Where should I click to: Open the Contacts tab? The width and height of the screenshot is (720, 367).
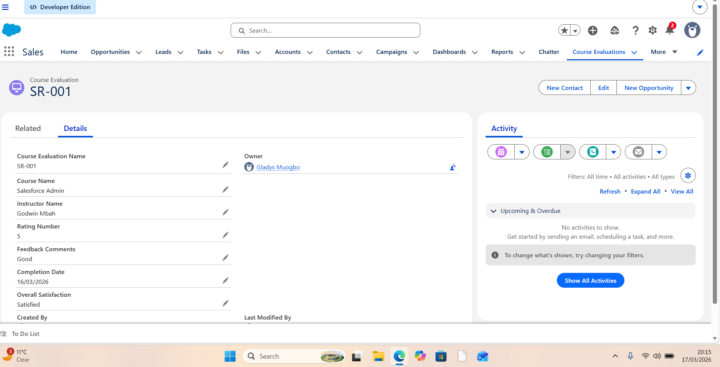tap(338, 52)
